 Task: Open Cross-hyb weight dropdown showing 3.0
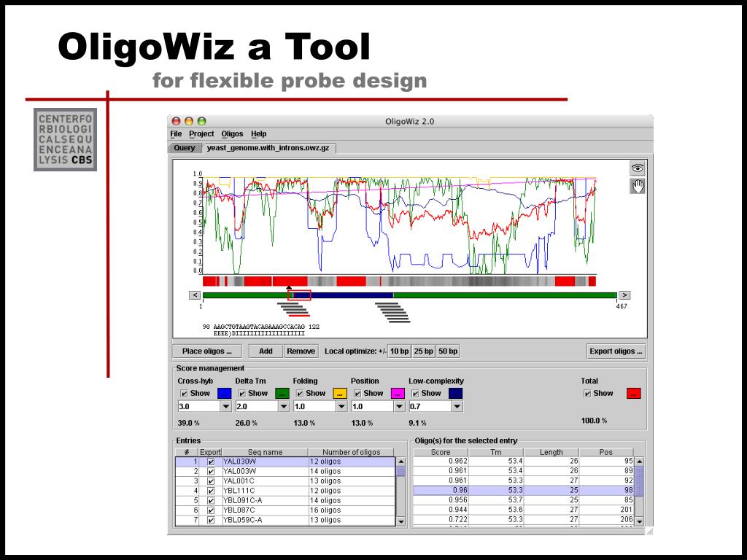tap(226, 407)
